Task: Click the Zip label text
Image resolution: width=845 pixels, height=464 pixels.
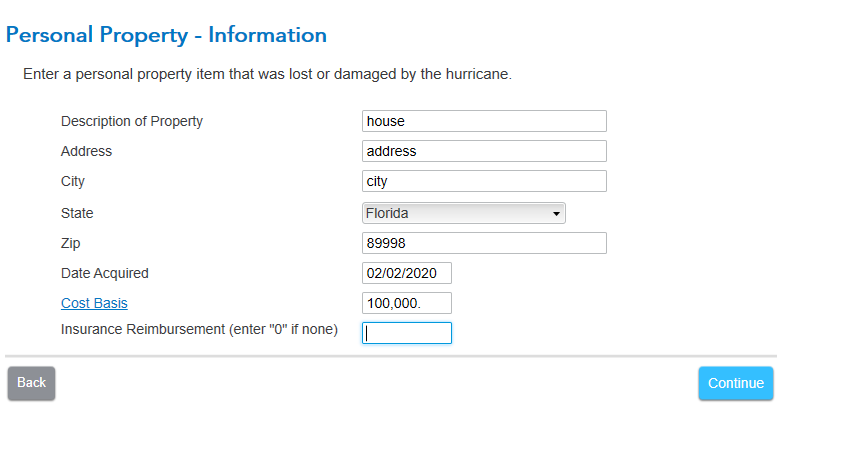Action: point(71,244)
